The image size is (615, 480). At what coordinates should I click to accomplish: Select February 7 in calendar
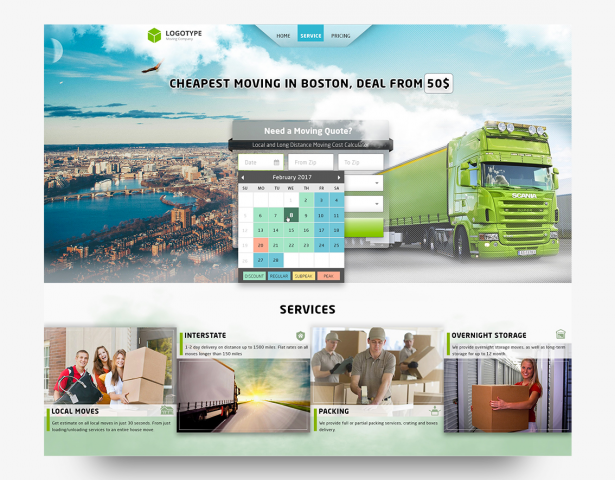[276, 215]
